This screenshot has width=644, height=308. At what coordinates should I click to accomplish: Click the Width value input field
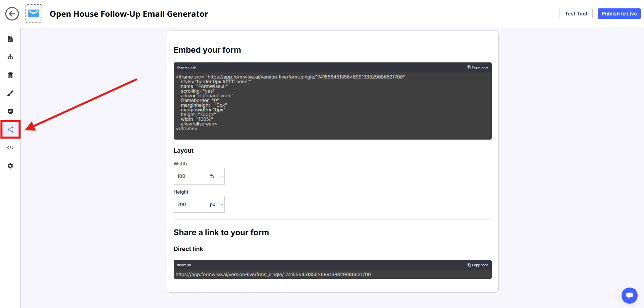[x=191, y=176]
